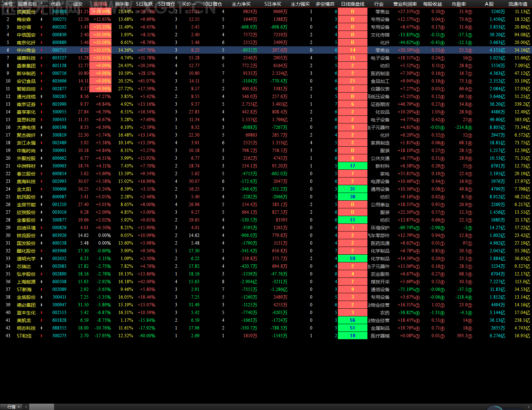
Task: Select the 福蓉科技 stock name
Action: pos(26,58)
